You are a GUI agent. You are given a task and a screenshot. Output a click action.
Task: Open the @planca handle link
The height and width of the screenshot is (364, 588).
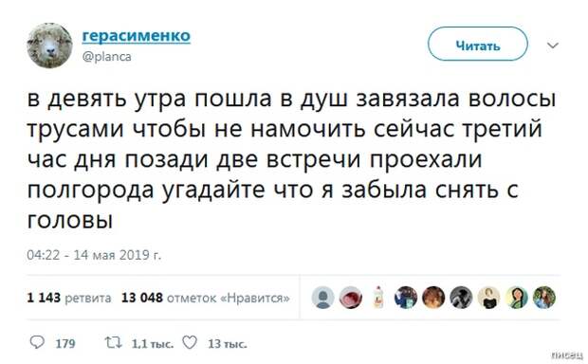click(106, 57)
